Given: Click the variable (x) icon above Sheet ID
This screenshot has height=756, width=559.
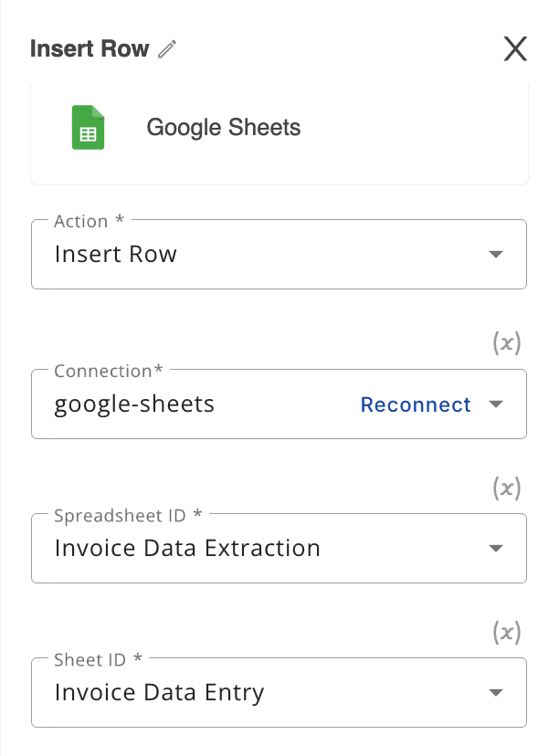Looking at the screenshot, I should [507, 632].
